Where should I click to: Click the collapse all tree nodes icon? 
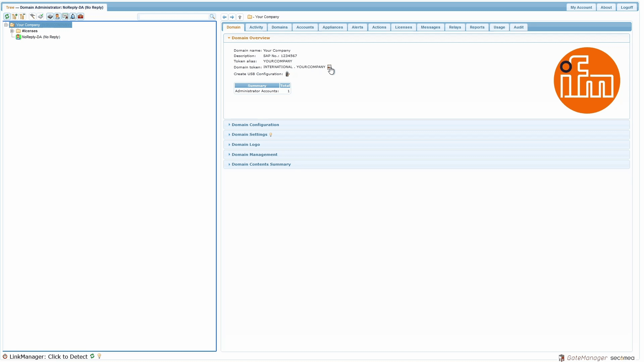pyautogui.click(x=22, y=16)
